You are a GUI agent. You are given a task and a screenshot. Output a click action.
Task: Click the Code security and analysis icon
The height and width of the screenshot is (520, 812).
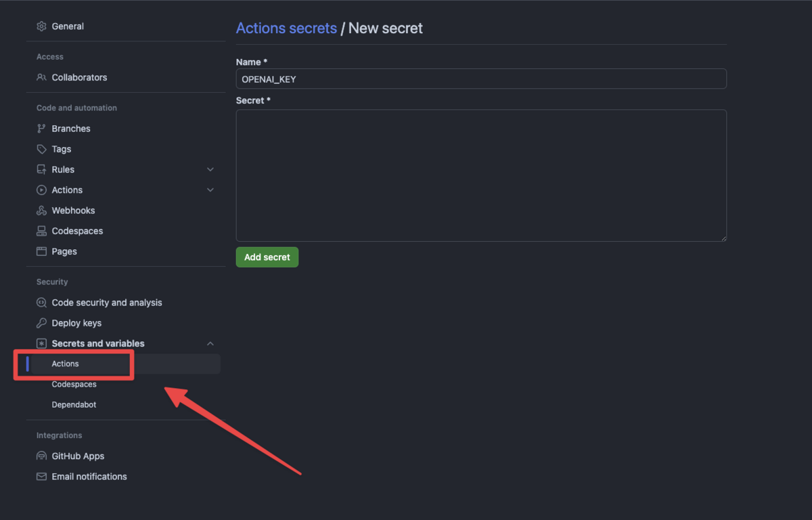point(41,302)
